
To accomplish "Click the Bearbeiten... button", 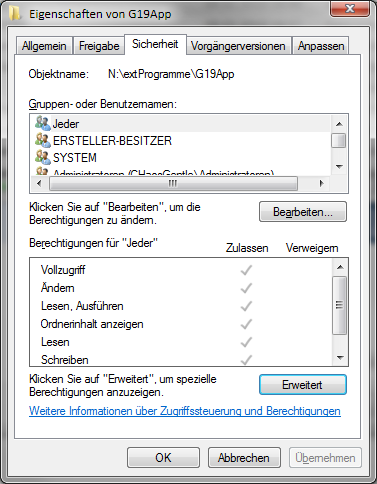I will pos(303,212).
